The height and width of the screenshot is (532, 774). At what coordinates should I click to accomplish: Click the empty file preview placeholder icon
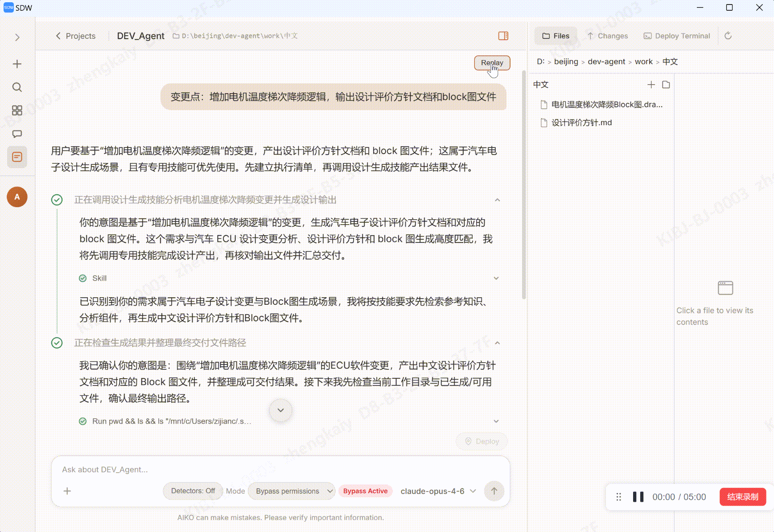coord(725,288)
